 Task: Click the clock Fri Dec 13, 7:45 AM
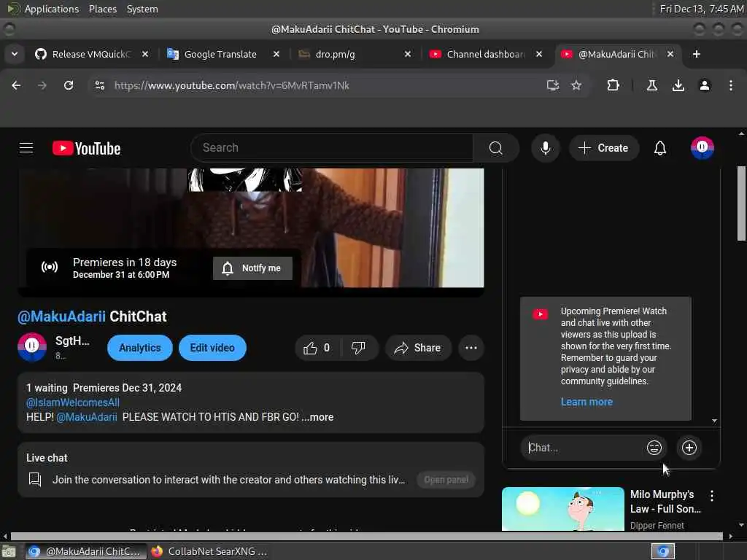[x=702, y=9]
